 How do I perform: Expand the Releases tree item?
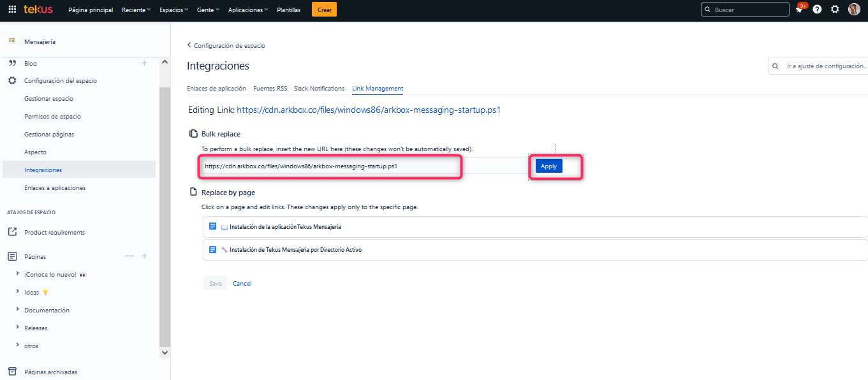(x=17, y=328)
